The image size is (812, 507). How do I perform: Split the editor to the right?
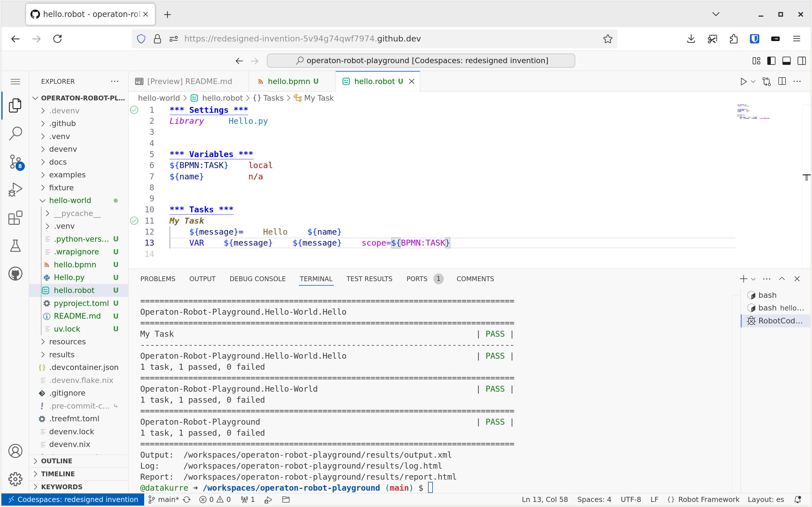tap(782, 81)
